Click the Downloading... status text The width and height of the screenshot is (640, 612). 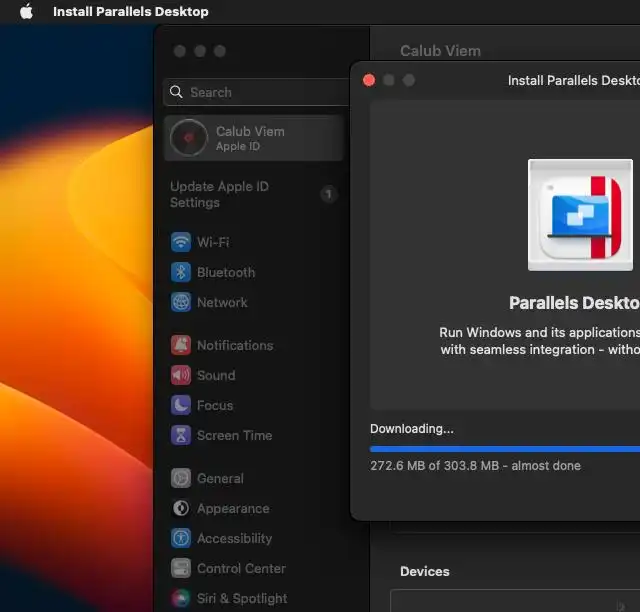(412, 429)
